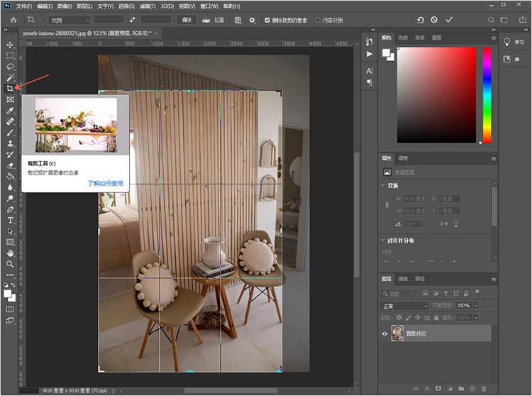Select the Dodge tool
Image resolution: width=532 pixels, height=396 pixels.
click(10, 198)
